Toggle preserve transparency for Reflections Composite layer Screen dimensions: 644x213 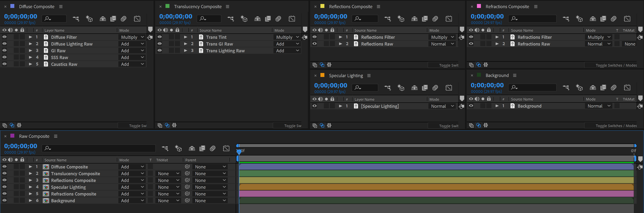coord(150,180)
